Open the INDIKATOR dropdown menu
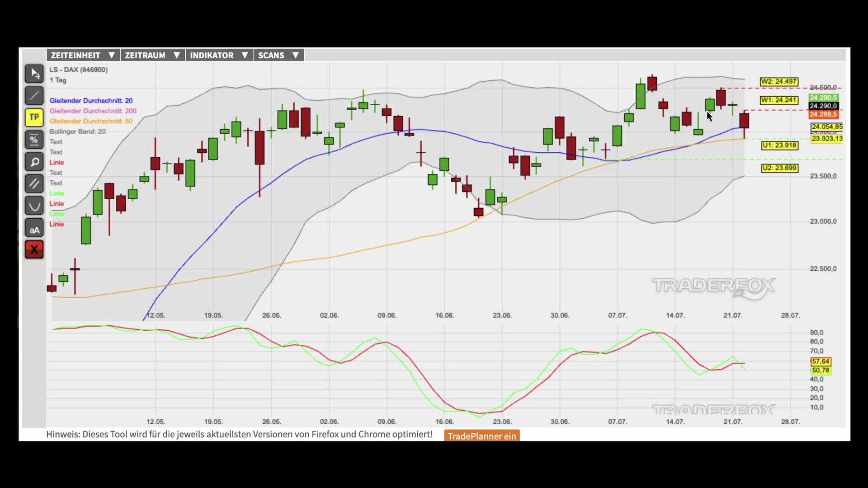The image size is (868, 488). coord(219,55)
